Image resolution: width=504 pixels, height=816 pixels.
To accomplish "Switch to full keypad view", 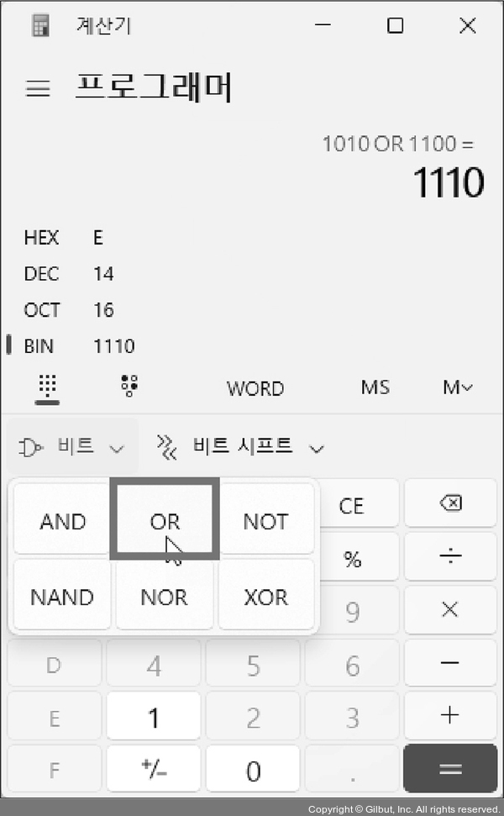I will click(x=47, y=389).
